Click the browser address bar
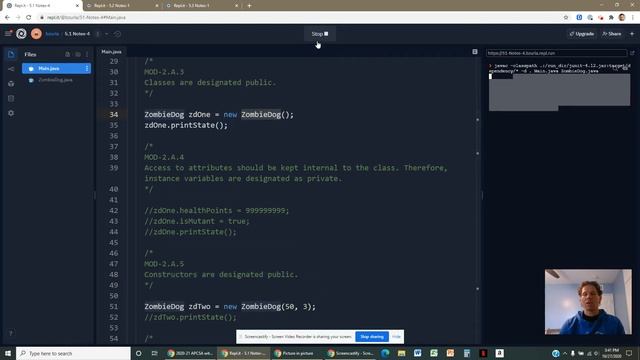This screenshot has height=360, width=640. (300, 18)
